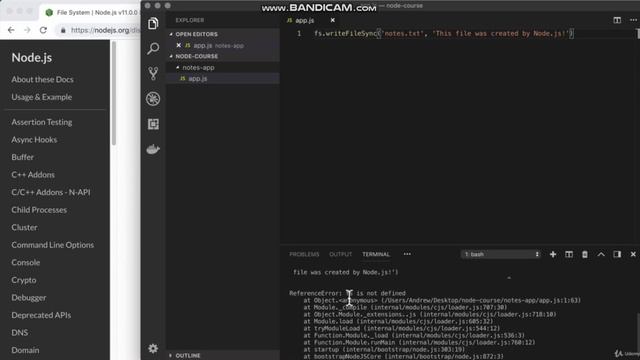
Task: Open Debugger docs link
Action: point(29,298)
